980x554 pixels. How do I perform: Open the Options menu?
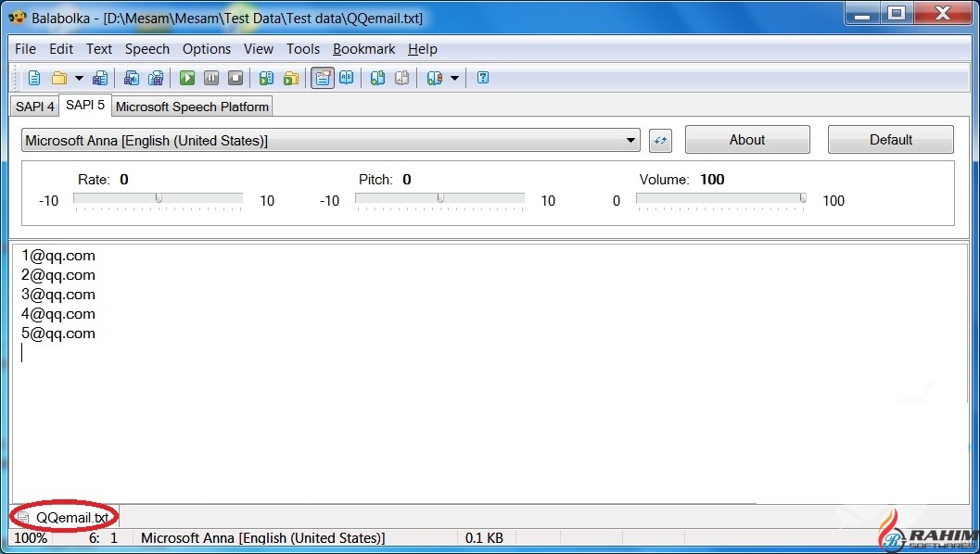(x=207, y=49)
